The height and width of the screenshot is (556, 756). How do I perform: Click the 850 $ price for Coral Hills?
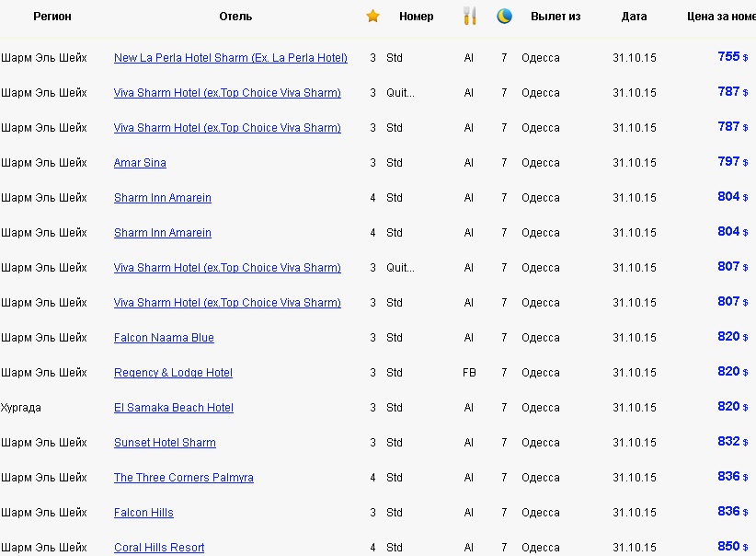click(x=733, y=546)
